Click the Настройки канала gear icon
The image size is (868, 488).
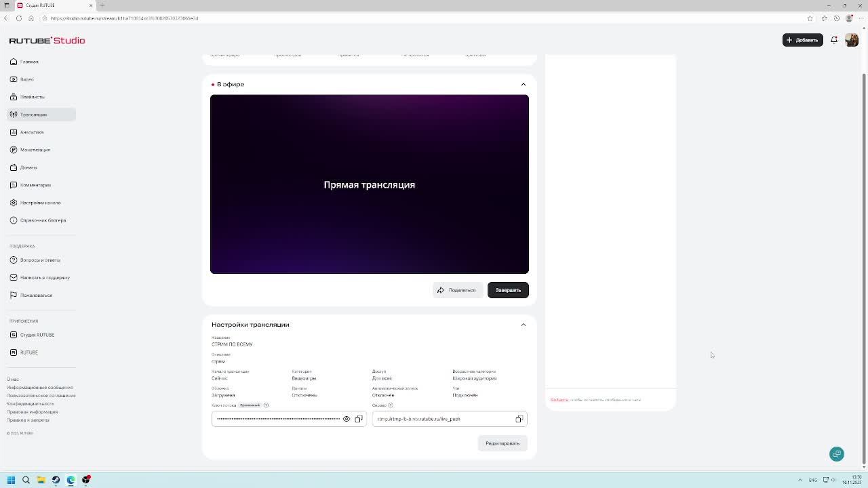tap(14, 203)
